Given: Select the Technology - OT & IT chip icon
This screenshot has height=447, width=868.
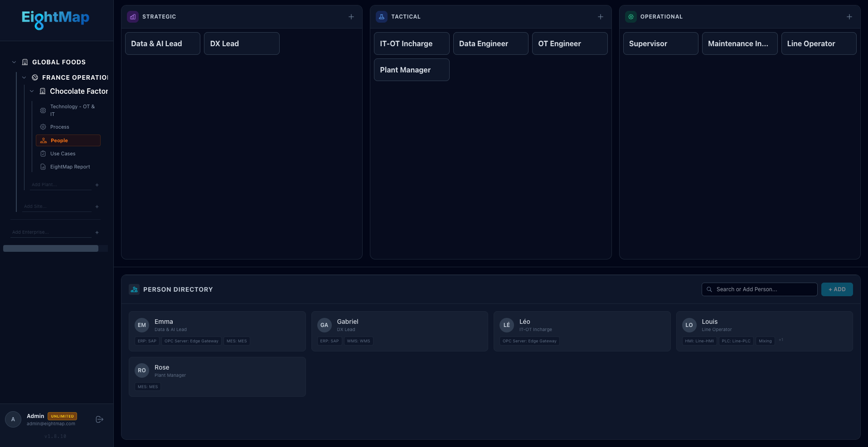Looking at the screenshot, I should coord(43,110).
